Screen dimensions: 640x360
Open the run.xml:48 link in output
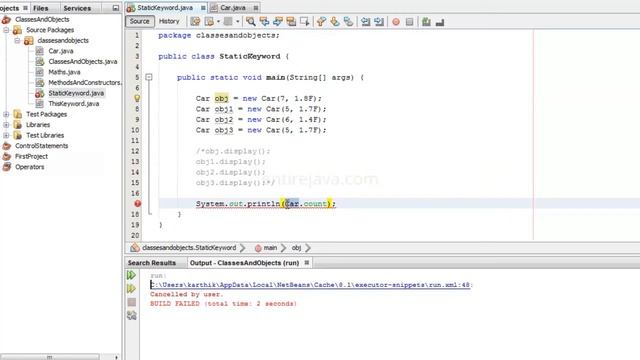[x=311, y=285]
